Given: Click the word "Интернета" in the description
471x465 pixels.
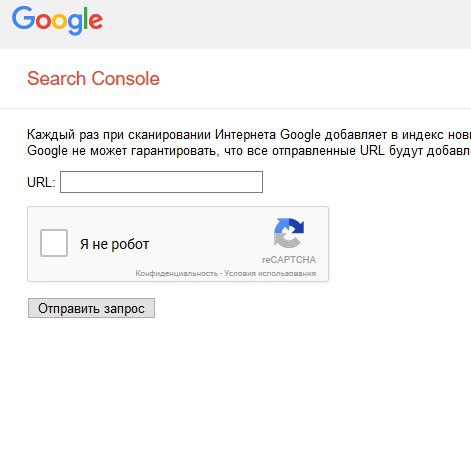Looking at the screenshot, I should (x=245, y=135).
